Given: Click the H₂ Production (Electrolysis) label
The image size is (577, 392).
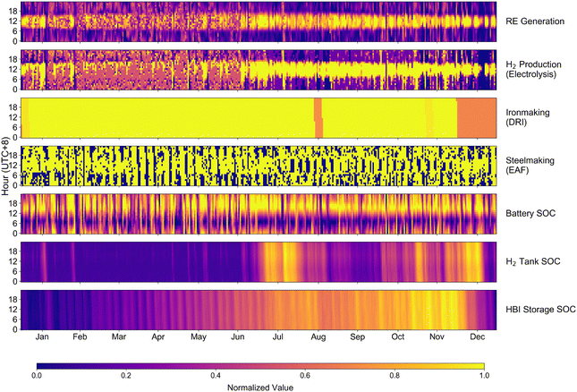Looking at the screenshot, I should point(533,69).
